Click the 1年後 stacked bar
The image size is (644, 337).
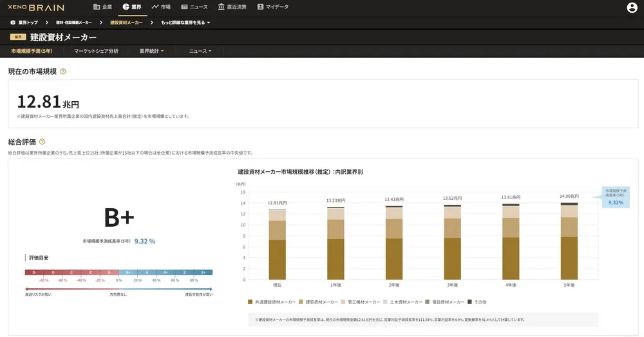(336, 243)
